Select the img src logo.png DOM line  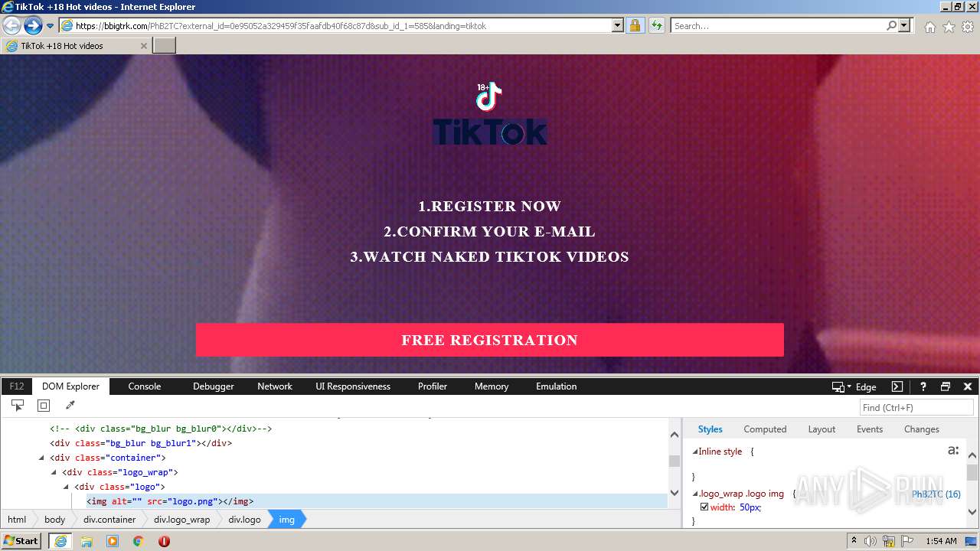[169, 501]
